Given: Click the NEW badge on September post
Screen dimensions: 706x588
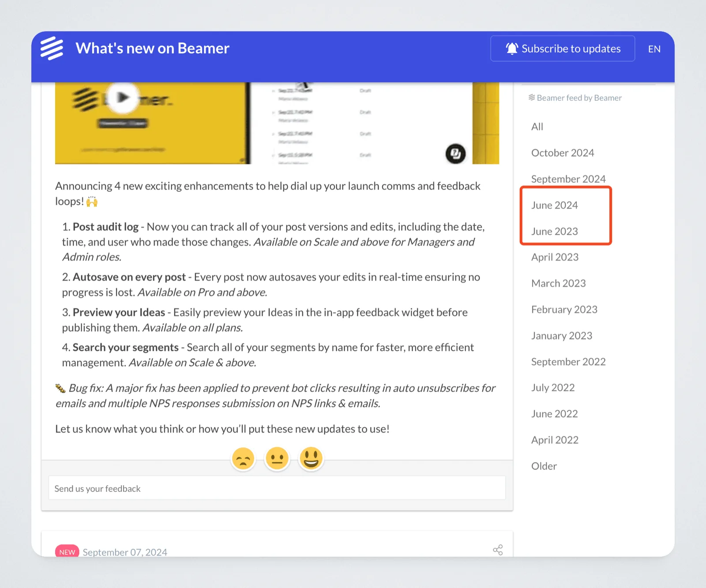Looking at the screenshot, I should coord(67,551).
